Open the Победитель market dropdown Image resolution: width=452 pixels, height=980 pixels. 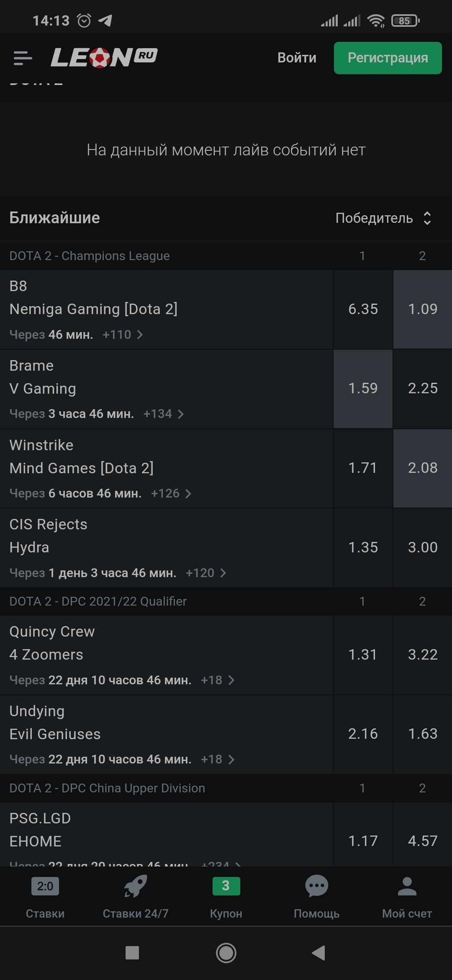coord(383,218)
